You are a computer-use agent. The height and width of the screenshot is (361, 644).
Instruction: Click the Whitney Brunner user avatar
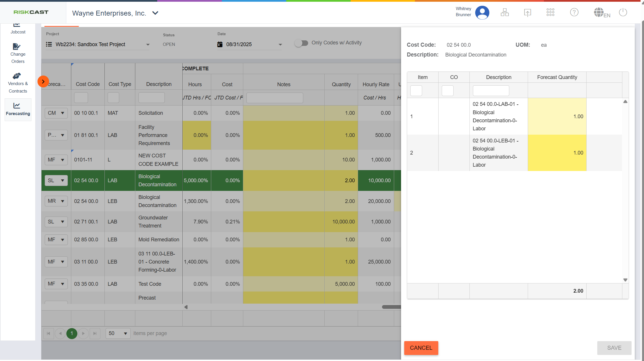tap(482, 12)
